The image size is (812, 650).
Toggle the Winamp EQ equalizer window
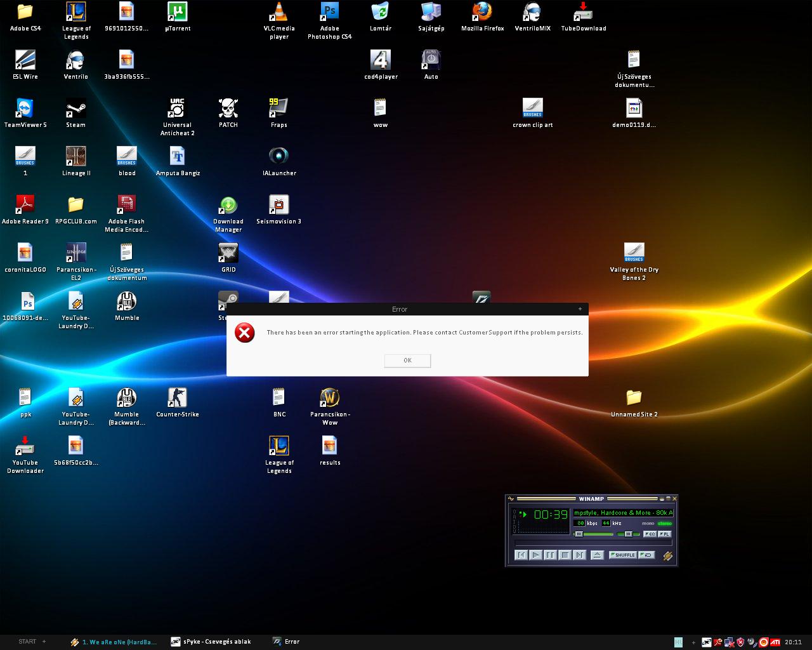[650, 534]
